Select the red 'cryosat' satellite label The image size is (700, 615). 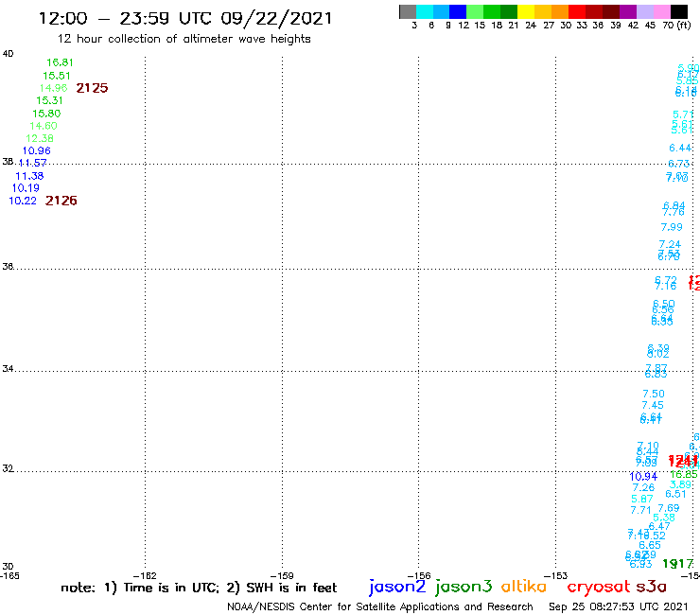coord(598,587)
